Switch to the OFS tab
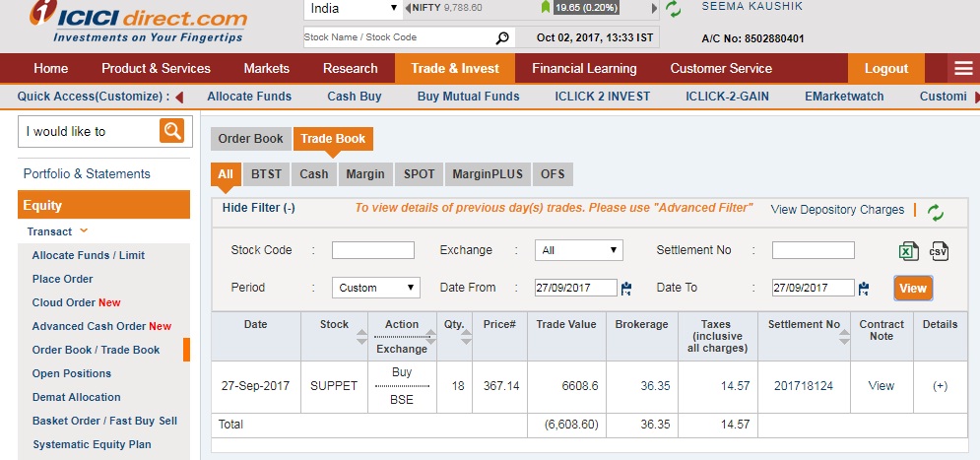The image size is (980, 460). [x=553, y=174]
